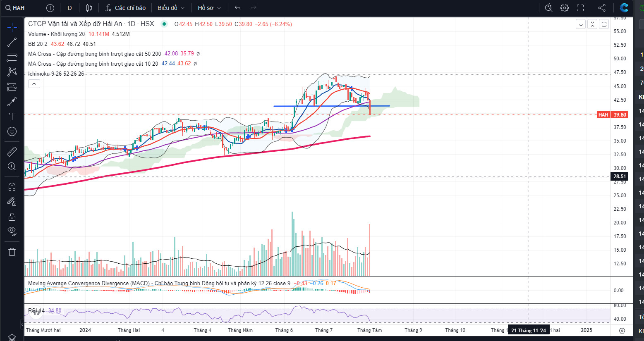
Task: Undo the last chart action
Action: click(237, 8)
